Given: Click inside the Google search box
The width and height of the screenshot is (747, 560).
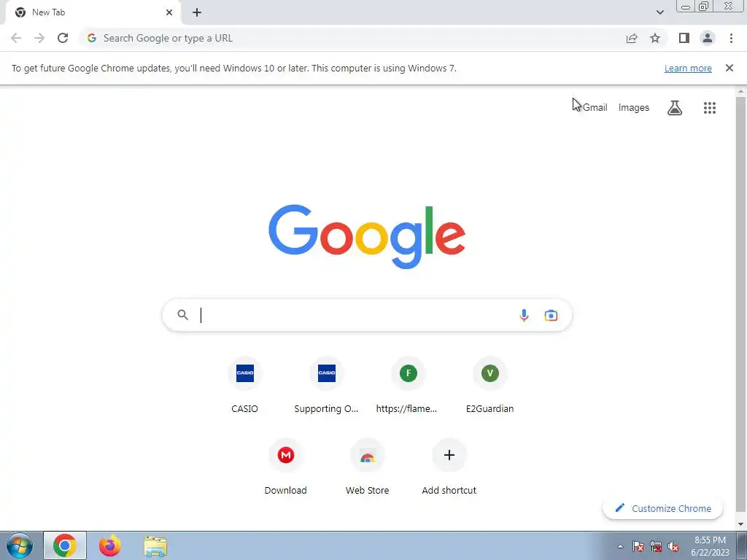Looking at the screenshot, I should (367, 315).
